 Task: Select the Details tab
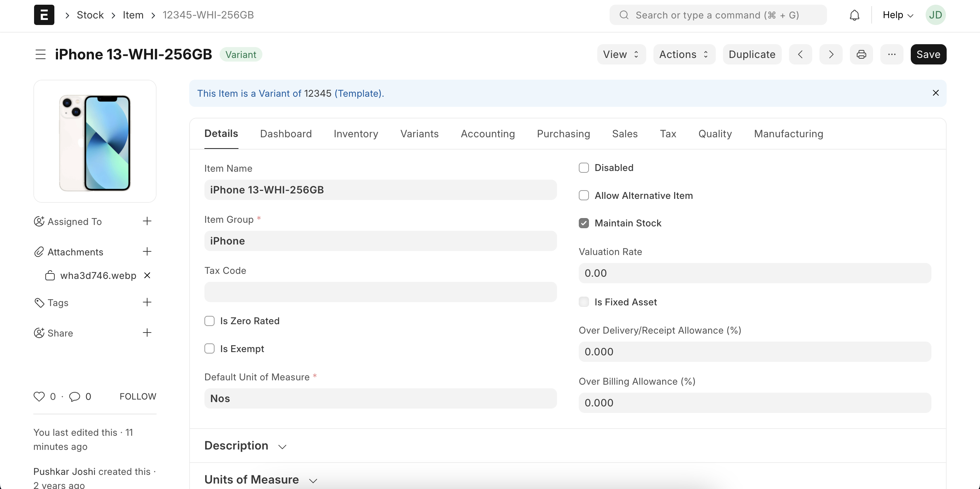221,133
